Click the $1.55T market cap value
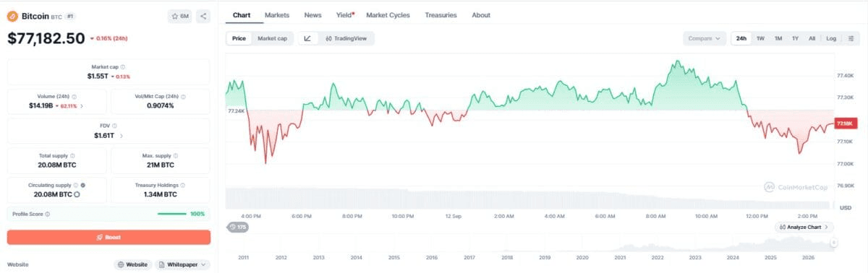The image size is (868, 273). tap(98, 76)
